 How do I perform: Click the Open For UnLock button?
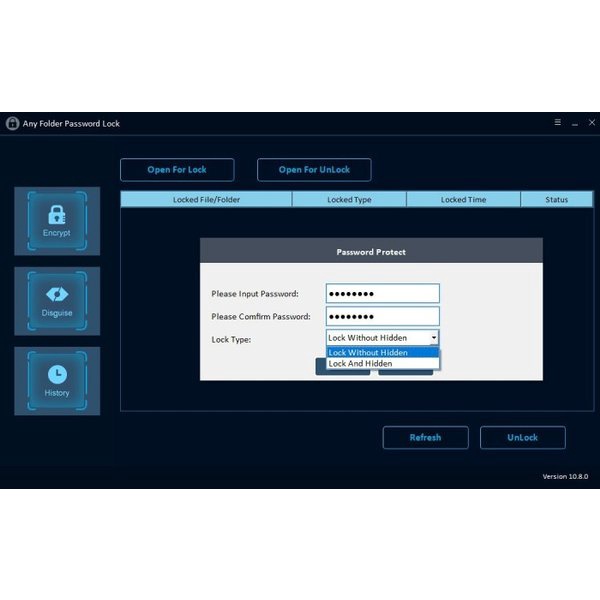tap(314, 170)
